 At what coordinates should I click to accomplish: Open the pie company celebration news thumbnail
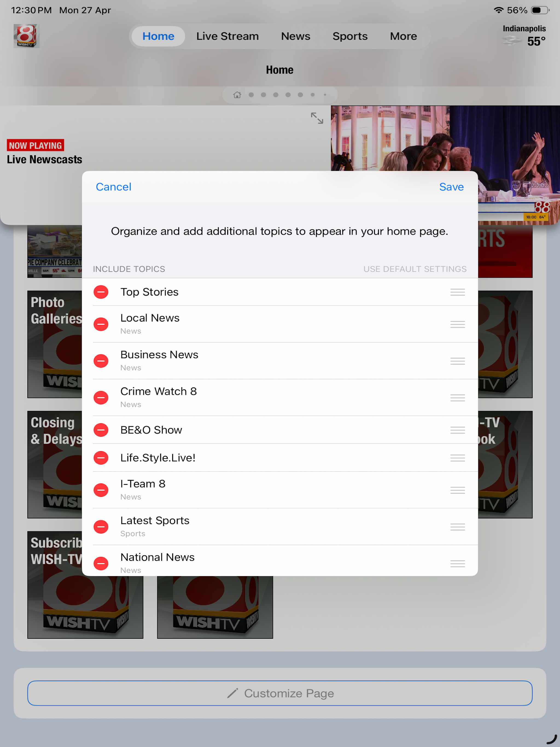(55, 251)
